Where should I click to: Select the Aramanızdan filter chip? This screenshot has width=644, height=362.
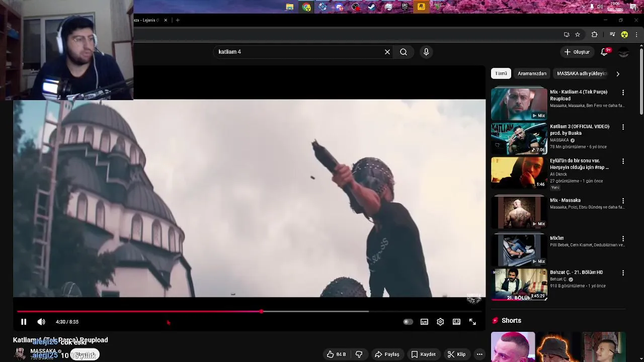[532, 73]
